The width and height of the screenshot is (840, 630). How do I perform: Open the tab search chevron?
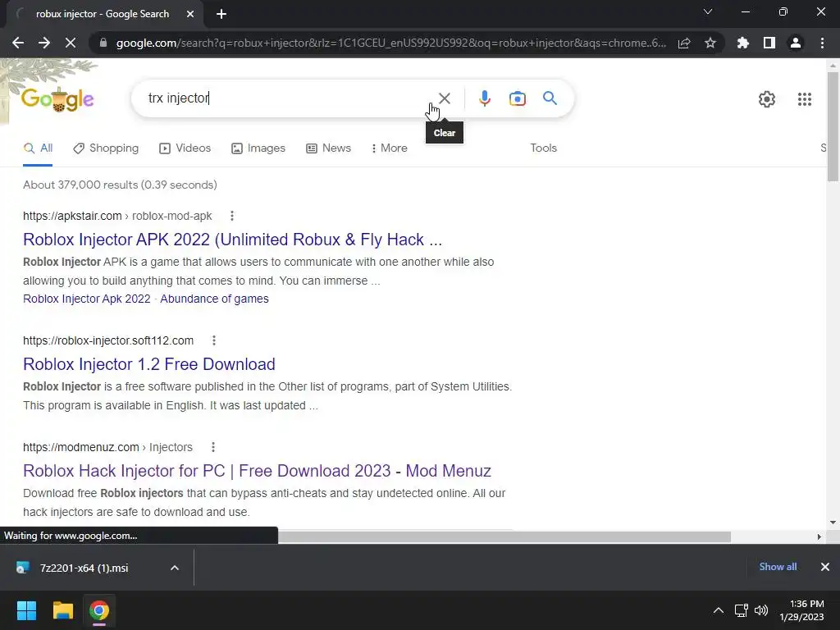pyautogui.click(x=708, y=11)
